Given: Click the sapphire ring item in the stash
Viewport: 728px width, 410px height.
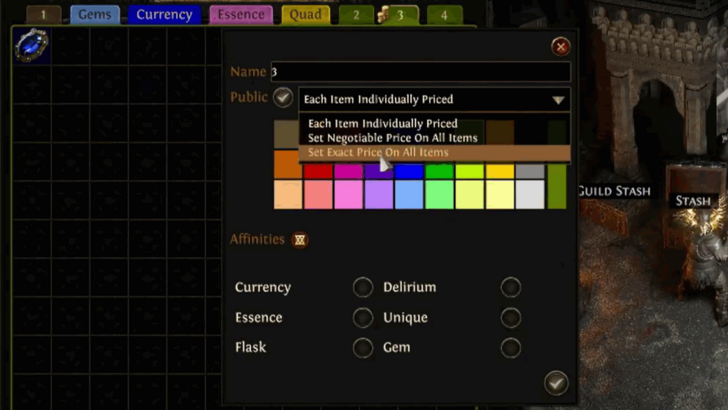Looking at the screenshot, I should [32, 45].
